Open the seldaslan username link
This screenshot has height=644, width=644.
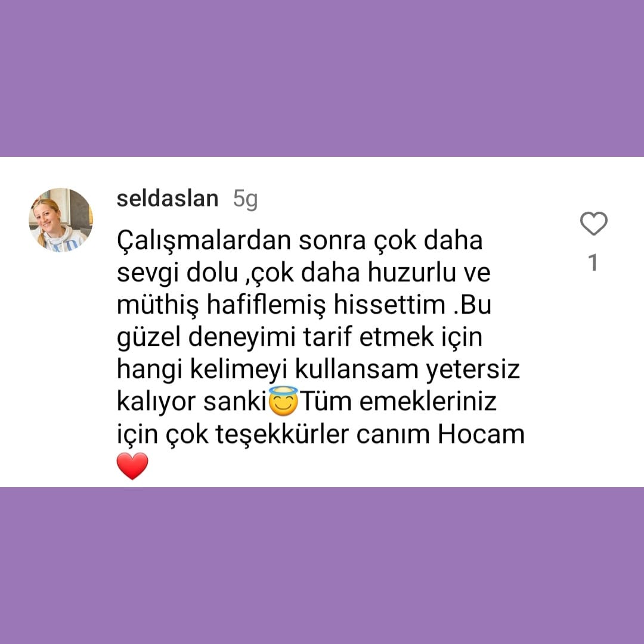pyautogui.click(x=168, y=199)
